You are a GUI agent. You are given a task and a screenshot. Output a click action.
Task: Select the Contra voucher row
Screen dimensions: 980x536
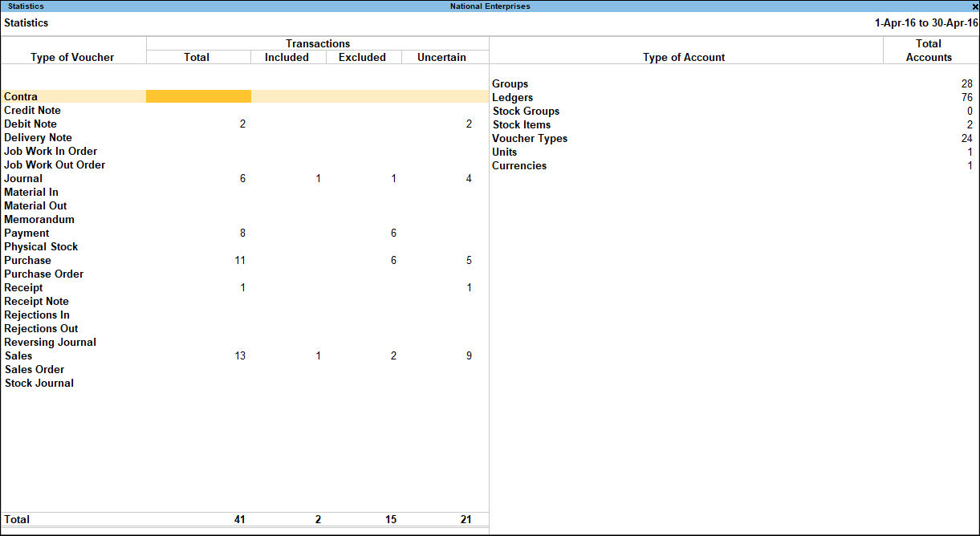click(x=245, y=96)
